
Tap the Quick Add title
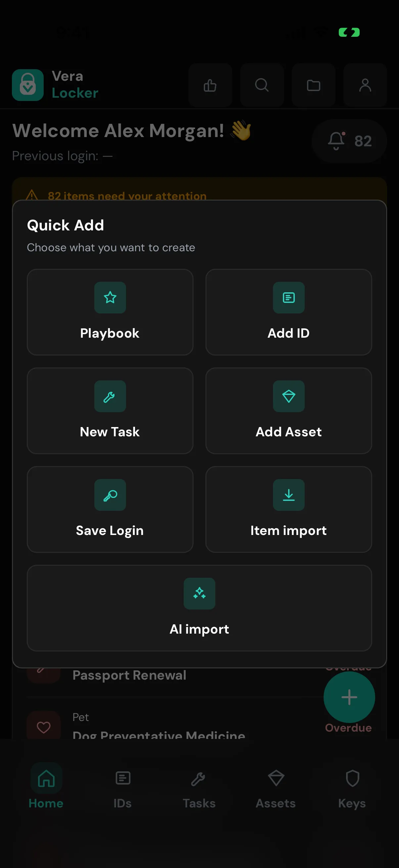click(x=65, y=225)
